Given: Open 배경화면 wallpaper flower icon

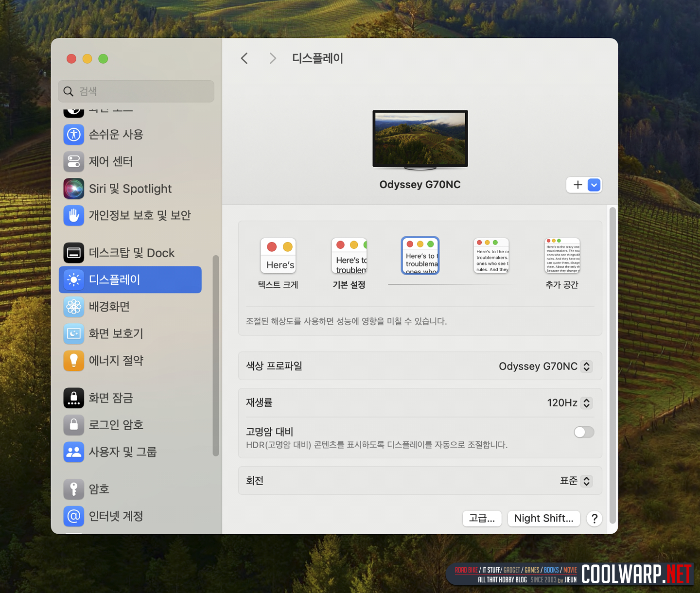Looking at the screenshot, I should tap(74, 307).
